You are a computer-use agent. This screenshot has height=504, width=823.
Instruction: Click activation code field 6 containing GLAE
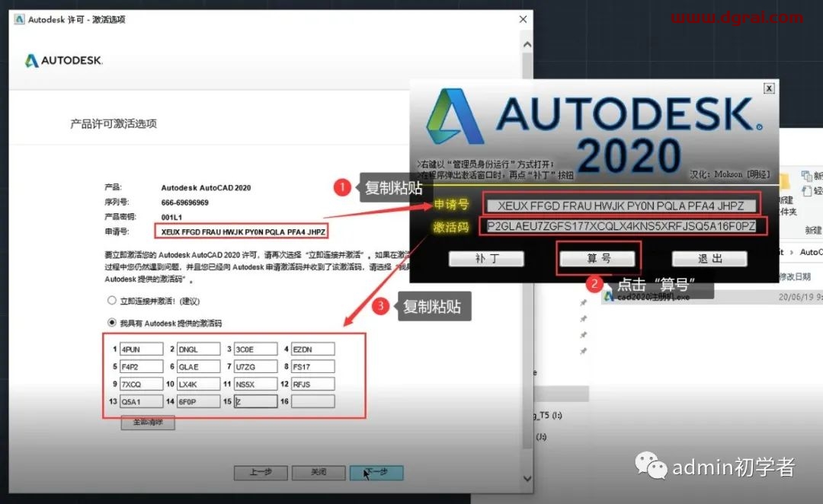click(x=198, y=367)
